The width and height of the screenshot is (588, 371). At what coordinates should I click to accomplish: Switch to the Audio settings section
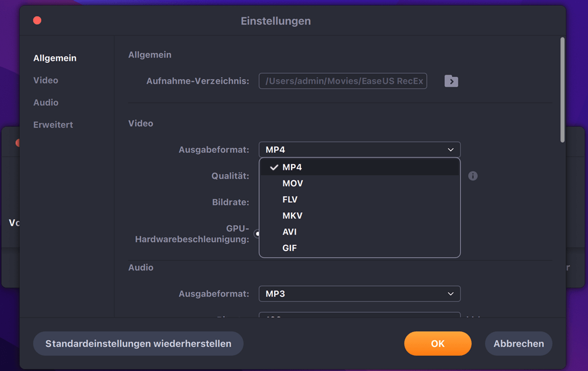pyautogui.click(x=45, y=102)
